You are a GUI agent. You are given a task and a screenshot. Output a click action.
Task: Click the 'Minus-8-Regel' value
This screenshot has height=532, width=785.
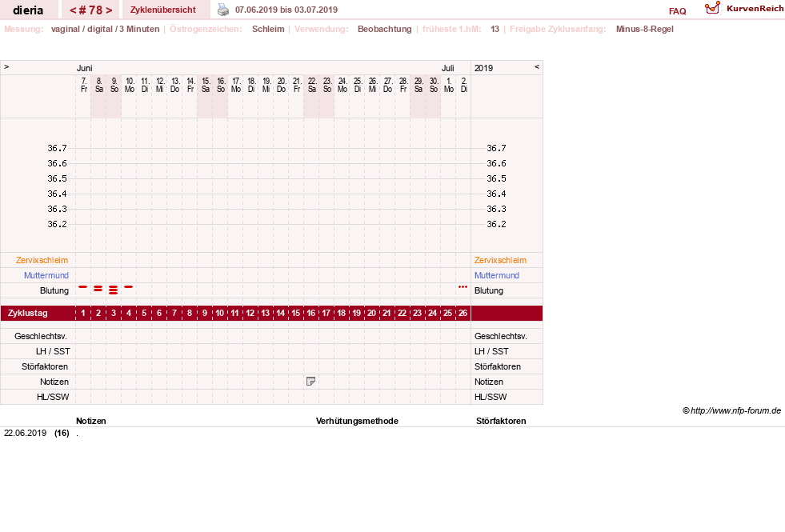pos(644,29)
